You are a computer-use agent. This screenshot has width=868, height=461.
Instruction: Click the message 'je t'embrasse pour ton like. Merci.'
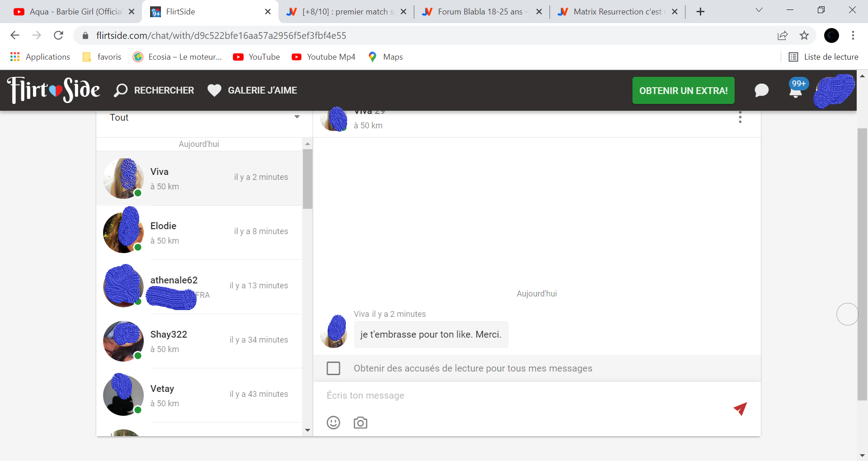point(431,334)
